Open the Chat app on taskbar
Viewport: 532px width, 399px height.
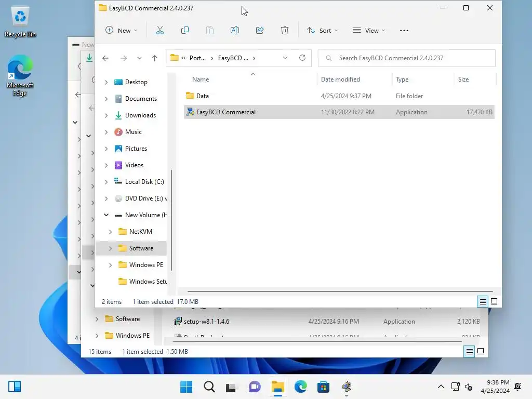[x=255, y=387]
